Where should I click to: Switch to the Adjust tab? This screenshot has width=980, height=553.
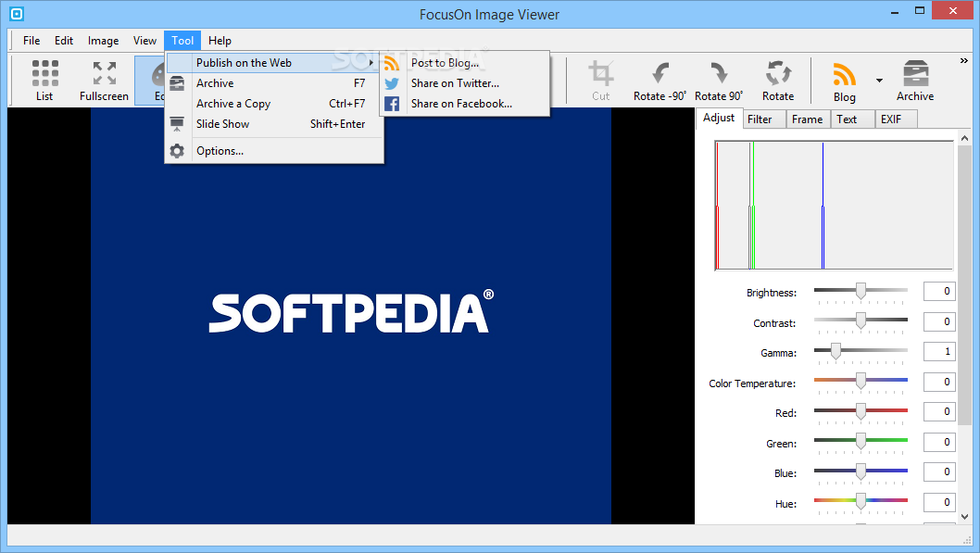[719, 118]
